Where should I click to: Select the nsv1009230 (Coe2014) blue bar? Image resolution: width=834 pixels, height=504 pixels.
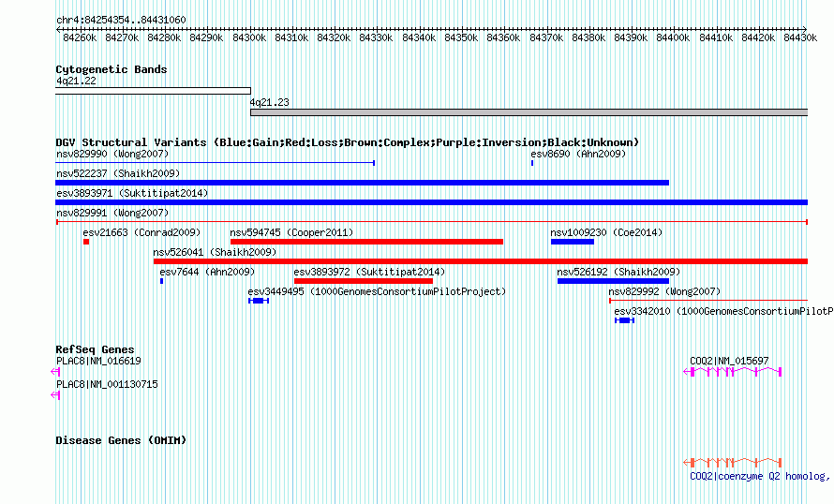[573, 242]
